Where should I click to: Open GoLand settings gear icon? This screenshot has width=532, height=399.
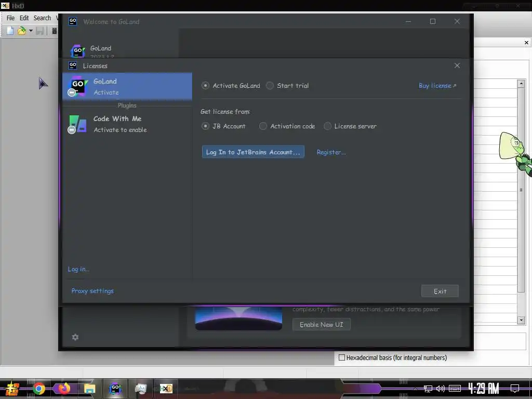pyautogui.click(x=75, y=337)
